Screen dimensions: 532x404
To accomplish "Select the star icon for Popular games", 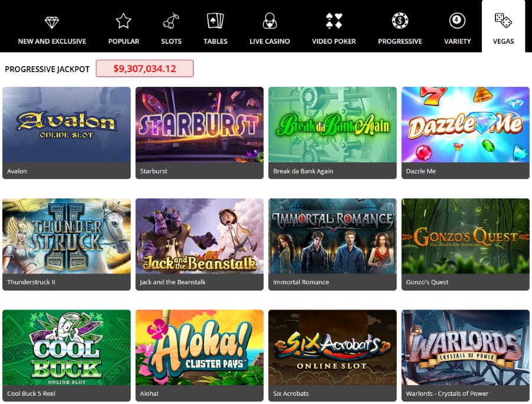I will point(124,21).
